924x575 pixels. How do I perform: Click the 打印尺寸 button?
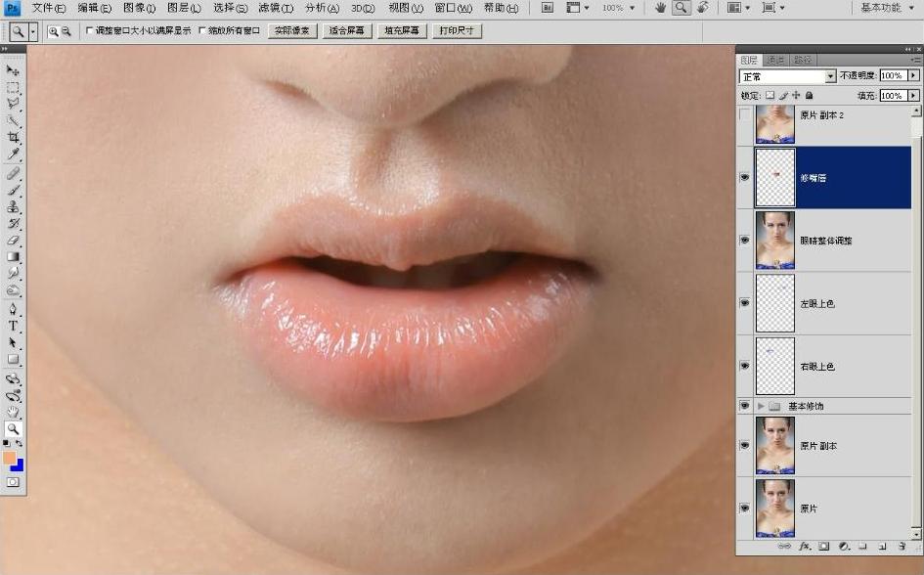tap(457, 30)
